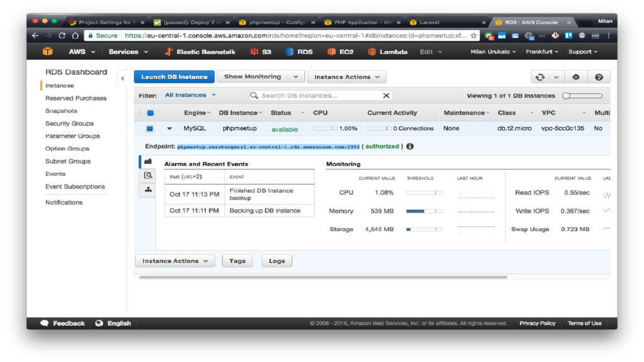This screenshot has height=362, width=644.
Task: Click the Launch DB Instance button
Action: tap(174, 77)
